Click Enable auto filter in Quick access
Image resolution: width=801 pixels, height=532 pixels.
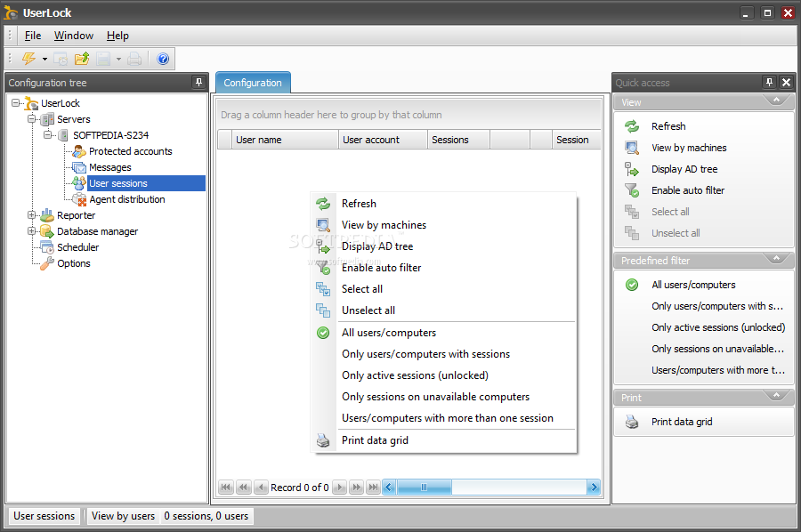pyautogui.click(x=688, y=190)
